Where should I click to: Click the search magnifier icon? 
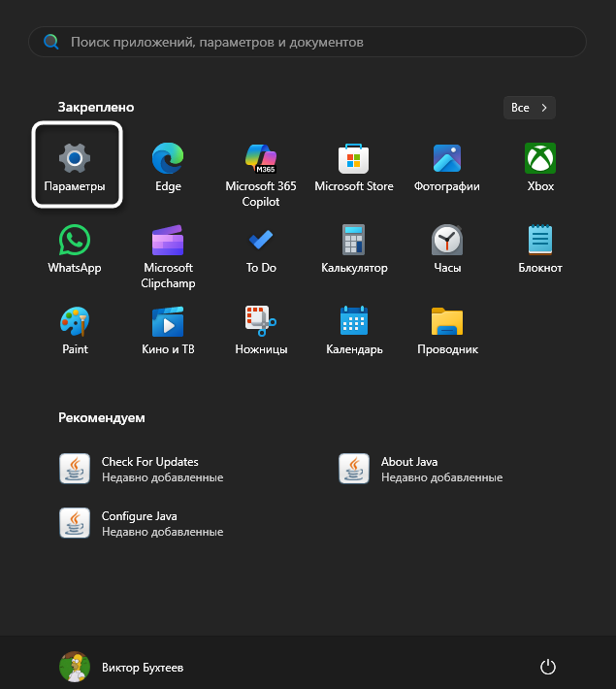click(51, 42)
